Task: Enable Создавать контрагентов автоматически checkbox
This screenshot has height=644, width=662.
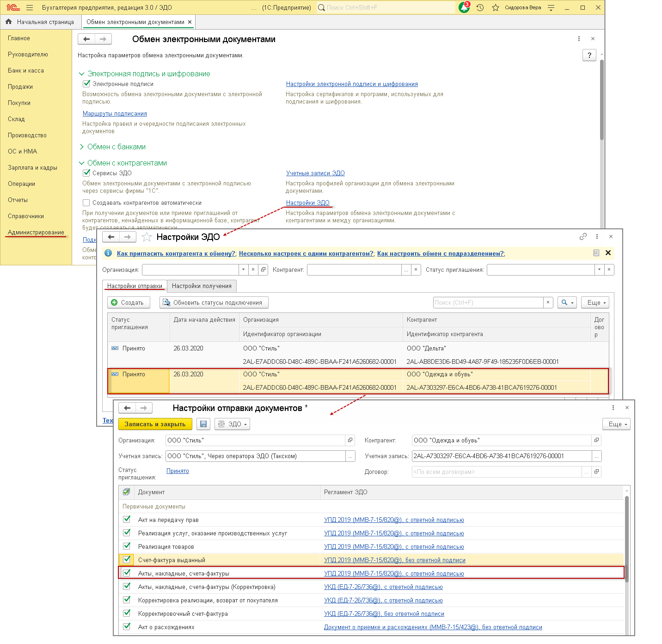Action: click(x=86, y=202)
